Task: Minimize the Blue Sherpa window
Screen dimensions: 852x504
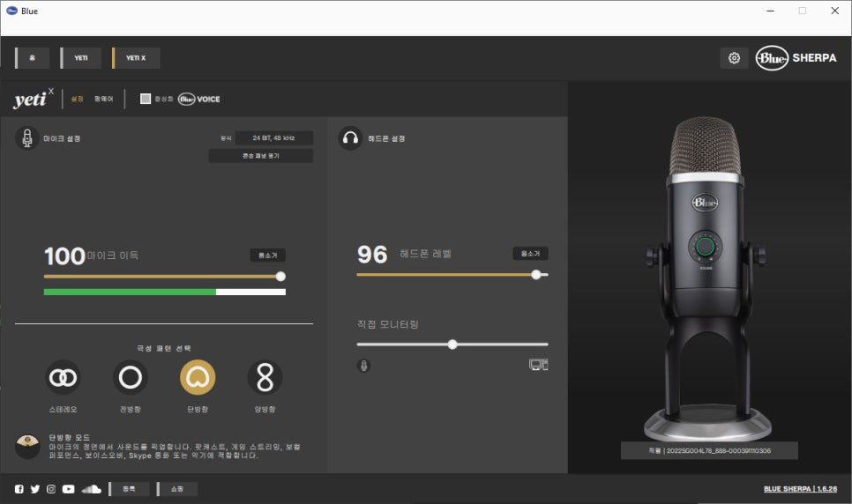Action: [770, 11]
